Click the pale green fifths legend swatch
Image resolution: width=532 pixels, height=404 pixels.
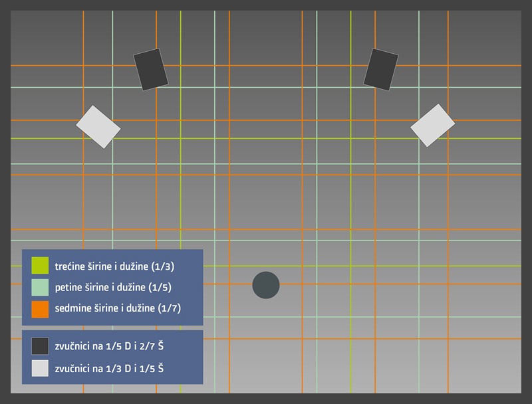[x=40, y=287]
